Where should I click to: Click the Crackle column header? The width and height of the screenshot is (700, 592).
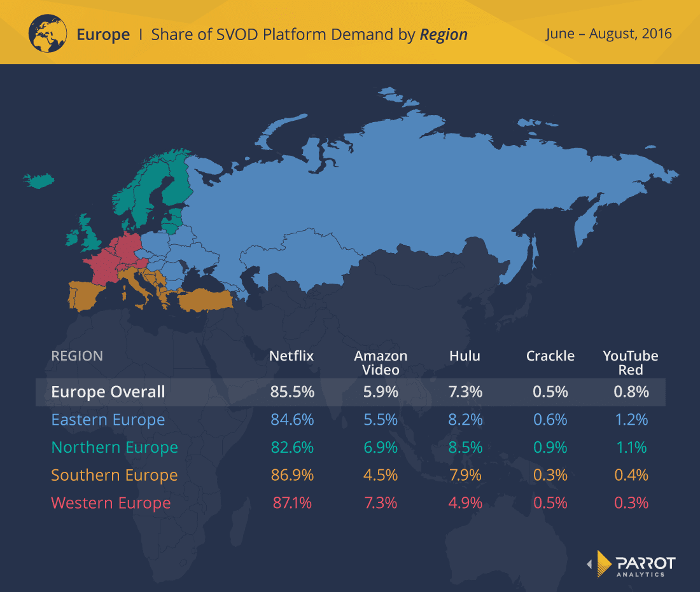click(x=550, y=356)
